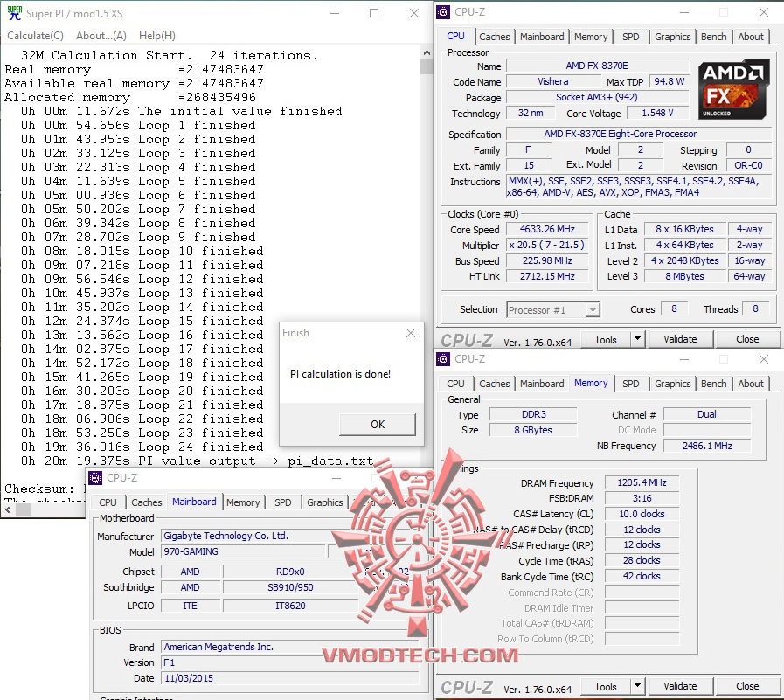Screen dimensions: 784x700
Task: Open About tab in top CPU-Z window
Action: (x=751, y=37)
